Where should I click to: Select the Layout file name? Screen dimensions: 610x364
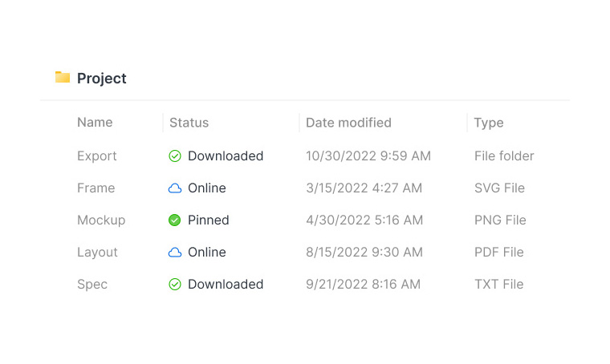97,253
